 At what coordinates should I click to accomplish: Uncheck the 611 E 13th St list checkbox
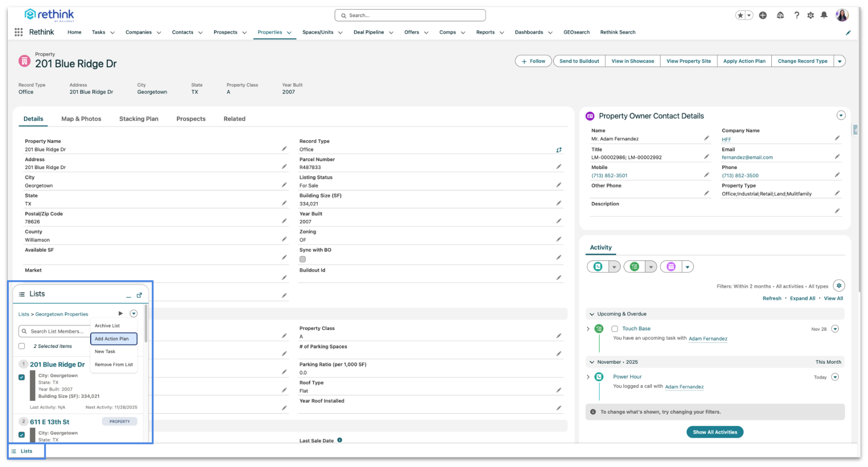pyautogui.click(x=22, y=435)
